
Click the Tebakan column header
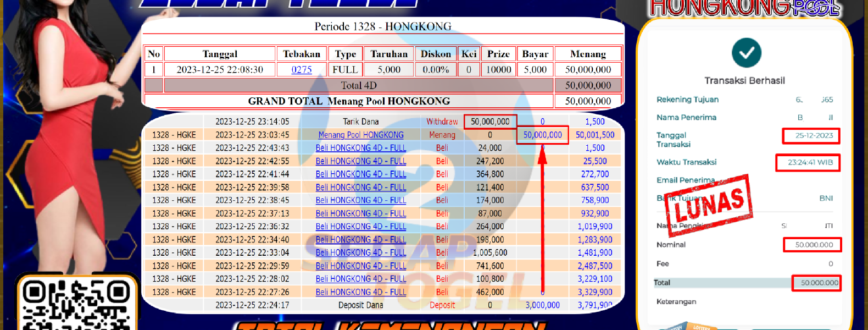302,54
